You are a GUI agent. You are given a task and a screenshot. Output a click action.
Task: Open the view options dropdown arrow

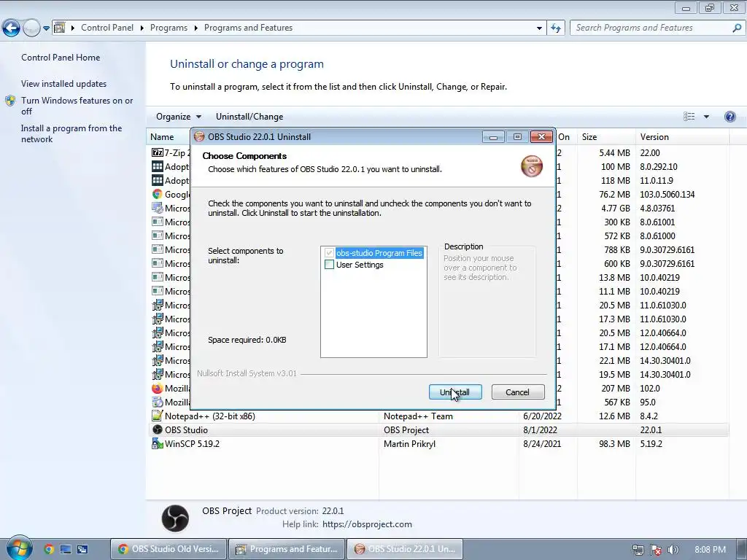[x=706, y=117]
